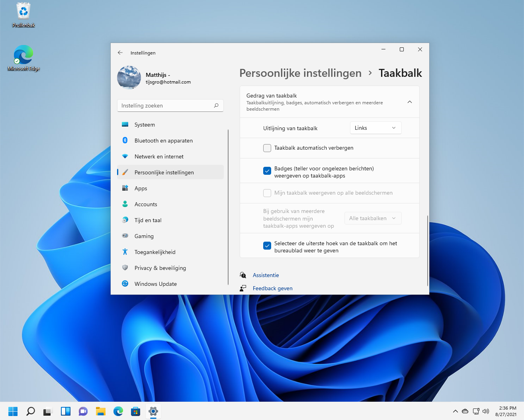
Task: Select Bluetooth en apparaten in the sidebar
Action: point(163,141)
